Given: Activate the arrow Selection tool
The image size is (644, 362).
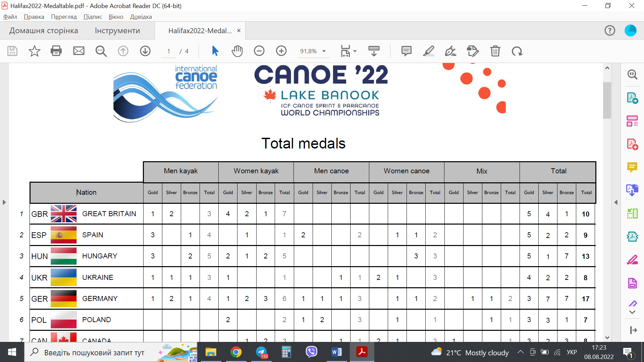Looking at the screenshot, I should point(215,51).
